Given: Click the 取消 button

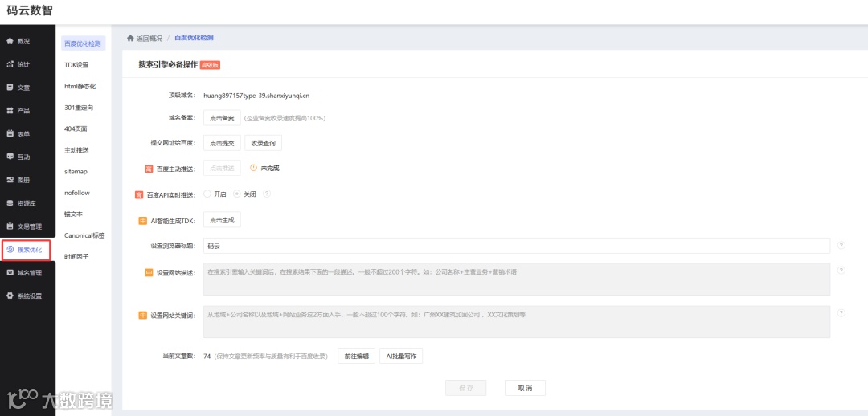Looking at the screenshot, I should (x=525, y=388).
